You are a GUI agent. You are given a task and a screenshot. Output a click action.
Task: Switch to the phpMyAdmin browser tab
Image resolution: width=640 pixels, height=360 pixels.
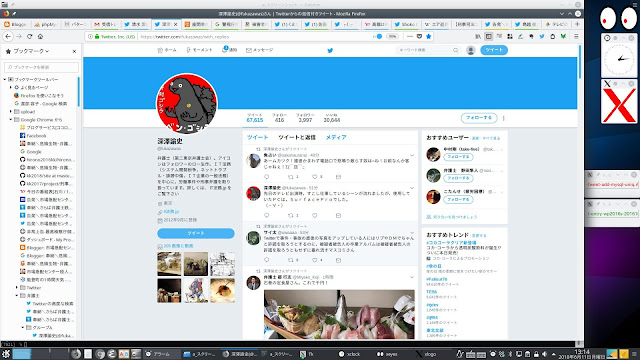pos(46,24)
